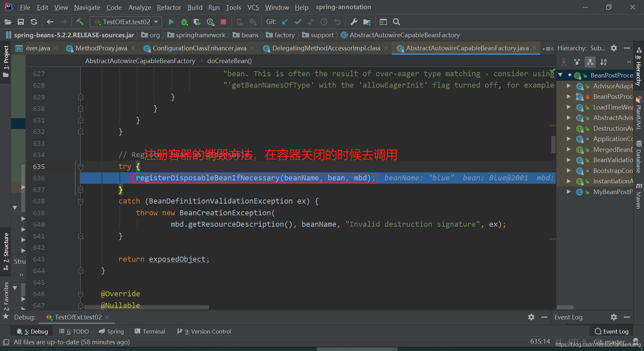Click the Synchronize refresh icon

point(34,22)
